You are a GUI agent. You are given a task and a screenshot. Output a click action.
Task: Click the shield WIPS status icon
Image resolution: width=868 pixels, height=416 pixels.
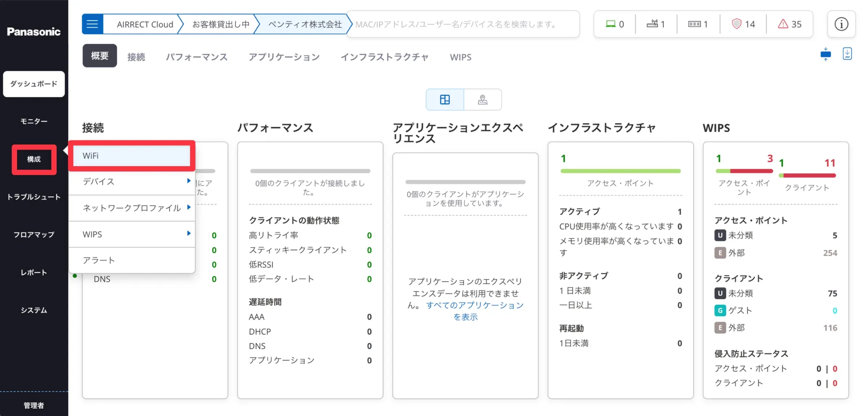[x=736, y=24]
